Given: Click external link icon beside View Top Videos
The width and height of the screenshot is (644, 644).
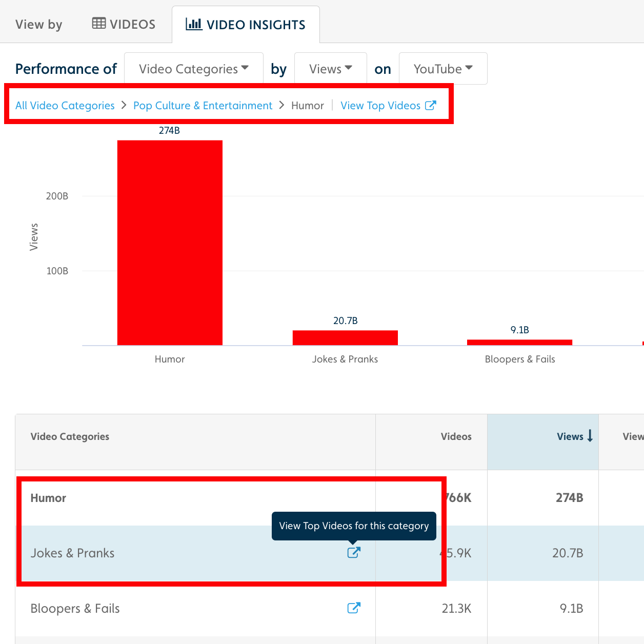Looking at the screenshot, I should click(x=431, y=105).
